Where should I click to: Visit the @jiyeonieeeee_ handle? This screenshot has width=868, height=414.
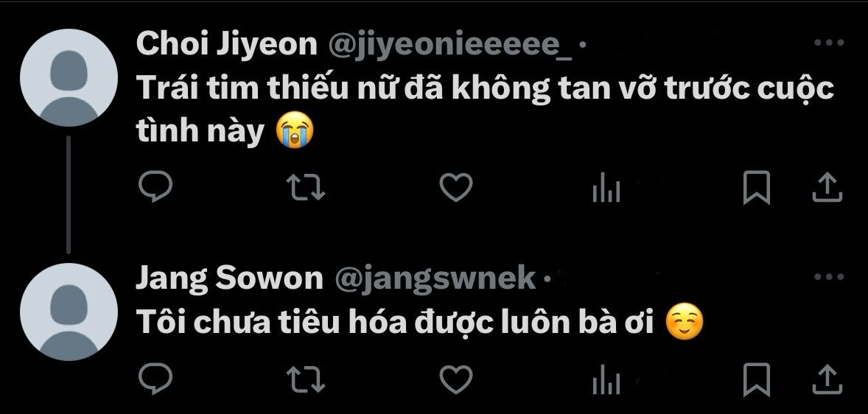(450, 46)
